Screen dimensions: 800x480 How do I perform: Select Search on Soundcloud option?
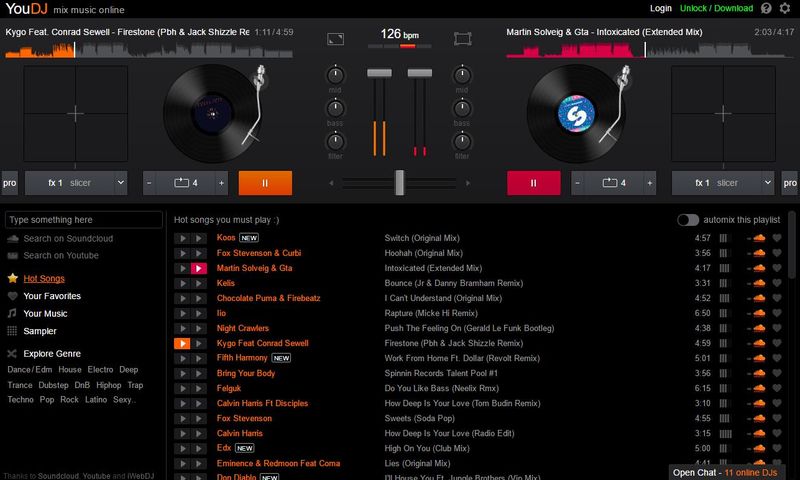click(68, 239)
